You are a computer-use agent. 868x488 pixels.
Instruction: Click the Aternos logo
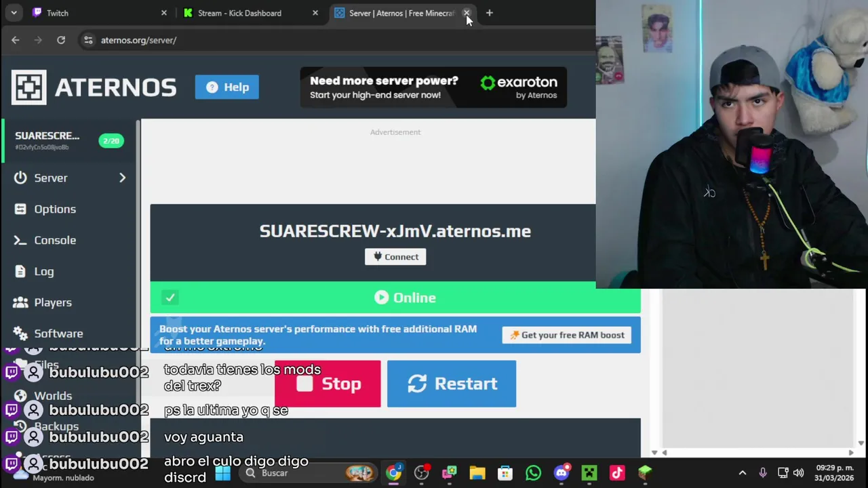94,87
